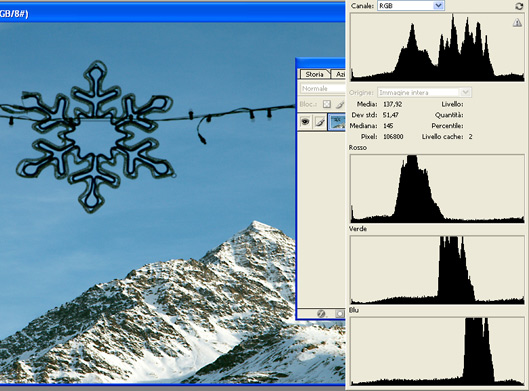Click the cached data warning triangle icon
The image size is (529, 391).
click(x=517, y=23)
